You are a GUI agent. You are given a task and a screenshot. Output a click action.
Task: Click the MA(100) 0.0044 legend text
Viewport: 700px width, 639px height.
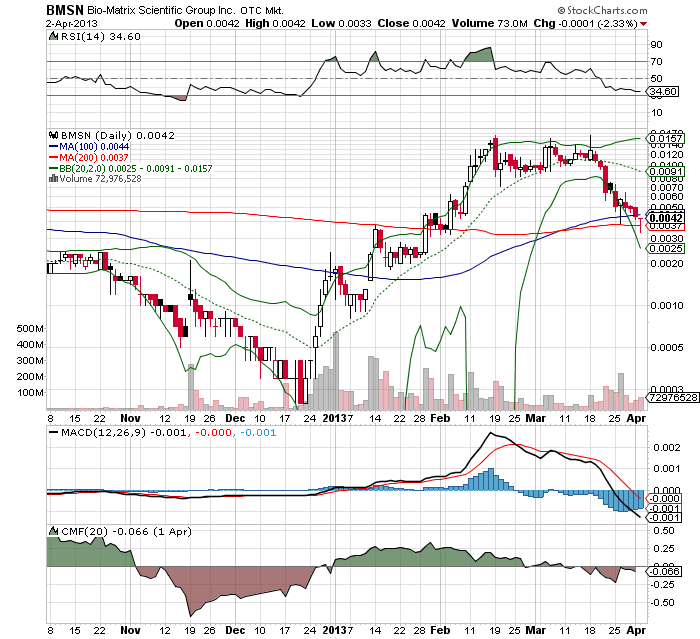[94, 146]
